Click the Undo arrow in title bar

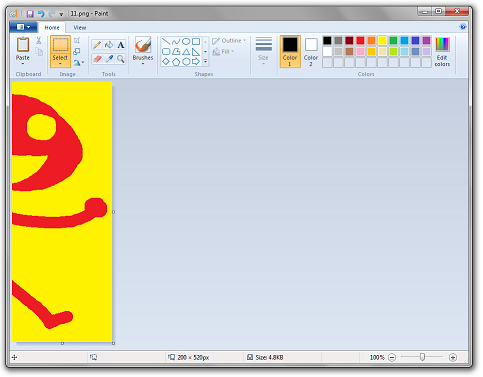point(41,14)
